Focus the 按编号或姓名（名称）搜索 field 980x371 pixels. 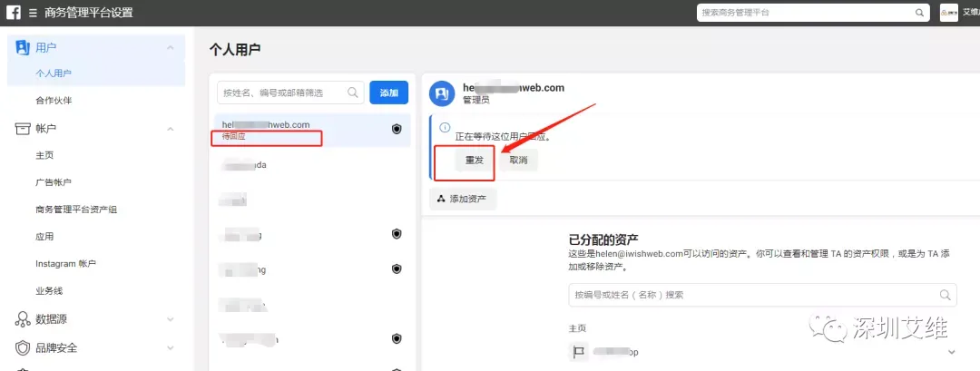[x=762, y=295]
